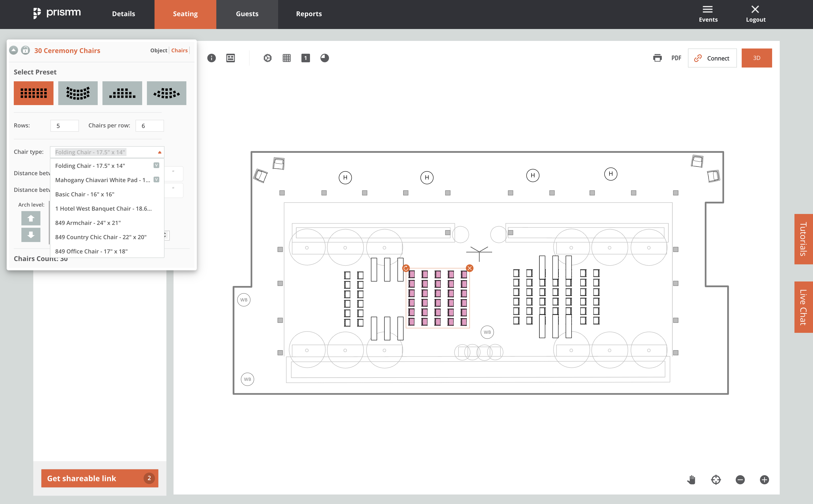Switch to the Guests tab

point(247,14)
